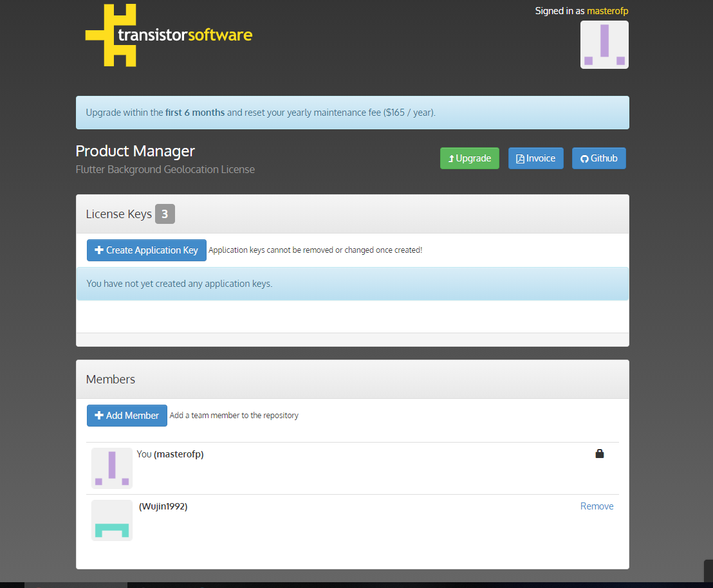The width and height of the screenshot is (713, 588).
Task: Click the plus icon on Create Application Key
Action: [x=98, y=250]
